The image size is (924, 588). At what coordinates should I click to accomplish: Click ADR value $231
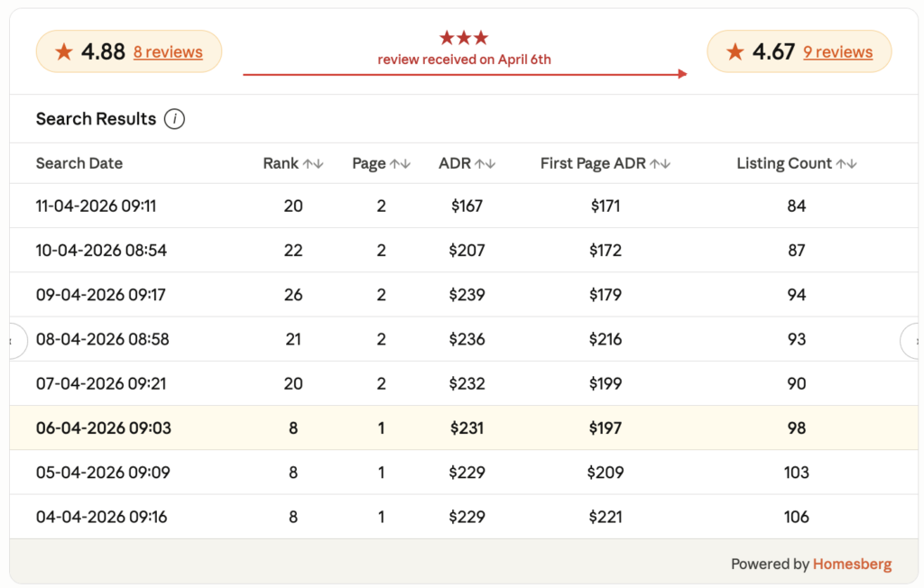point(467,427)
